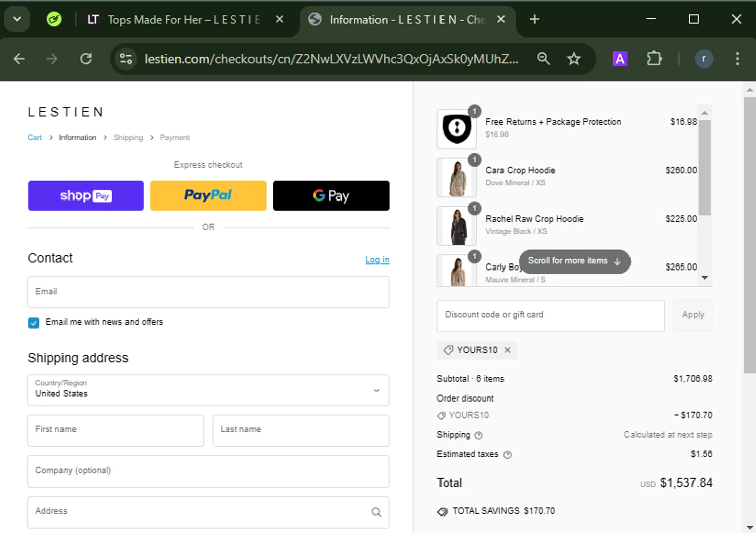Click the TOTAL SAVINGS tag icon
This screenshot has width=756, height=533.
point(443,512)
